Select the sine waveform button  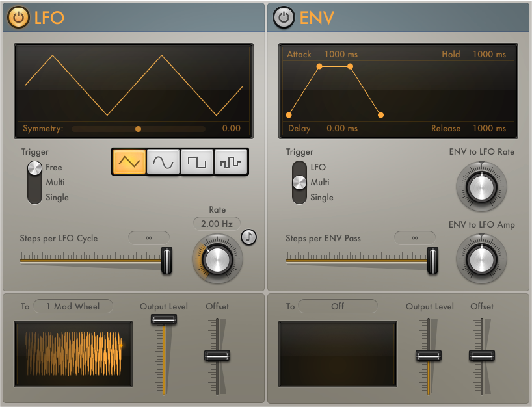[x=163, y=162]
